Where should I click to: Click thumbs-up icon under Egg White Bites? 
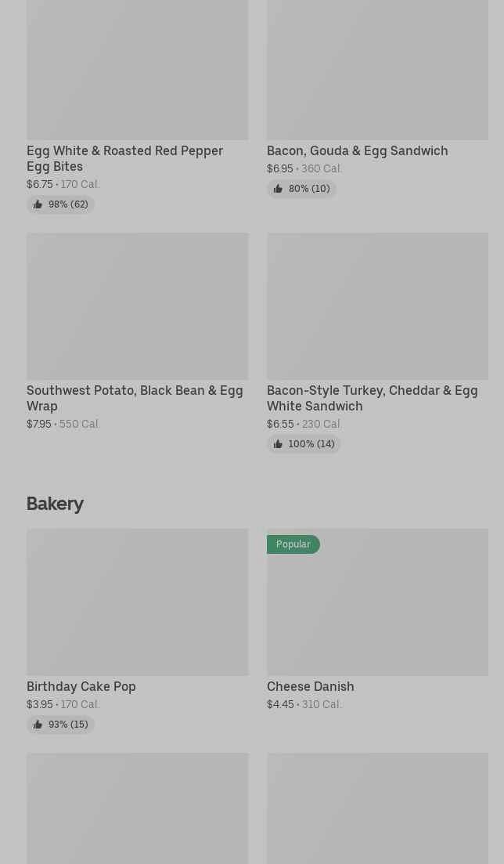coord(38,204)
